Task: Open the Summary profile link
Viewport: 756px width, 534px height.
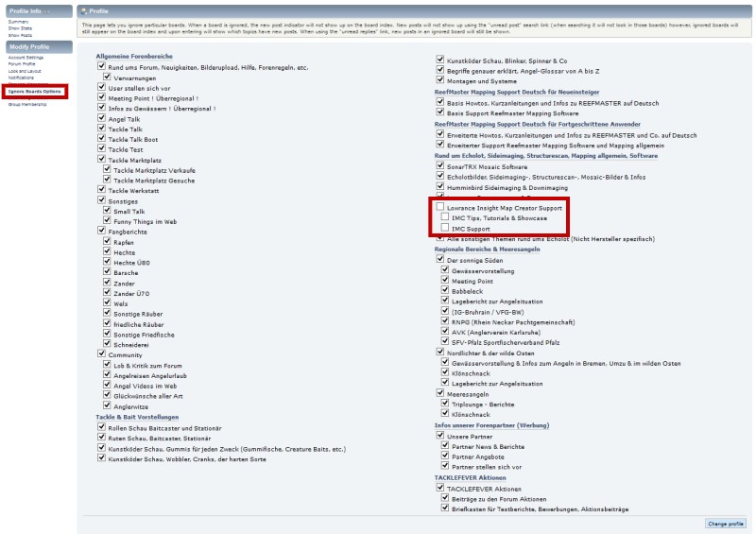Action: click(x=18, y=21)
